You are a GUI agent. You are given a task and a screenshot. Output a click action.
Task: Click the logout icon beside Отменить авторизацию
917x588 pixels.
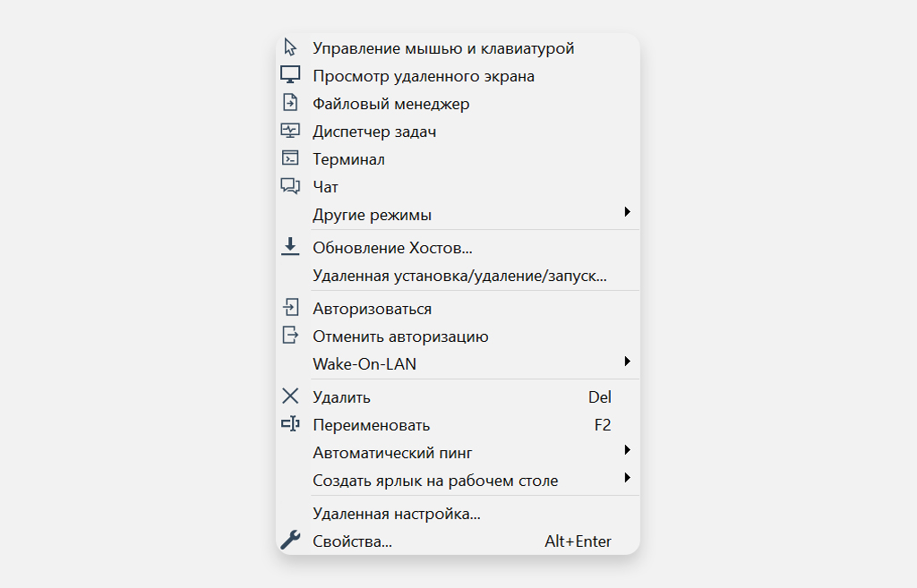pyautogui.click(x=290, y=336)
